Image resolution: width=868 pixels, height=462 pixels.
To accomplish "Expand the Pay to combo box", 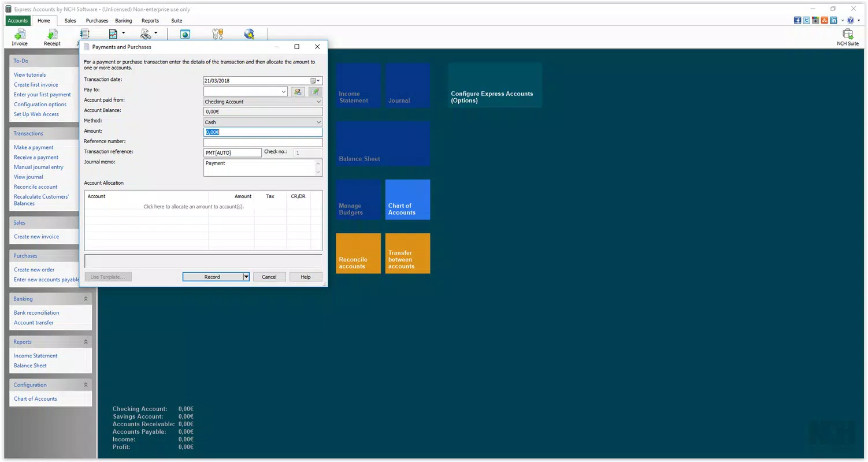I will [283, 91].
